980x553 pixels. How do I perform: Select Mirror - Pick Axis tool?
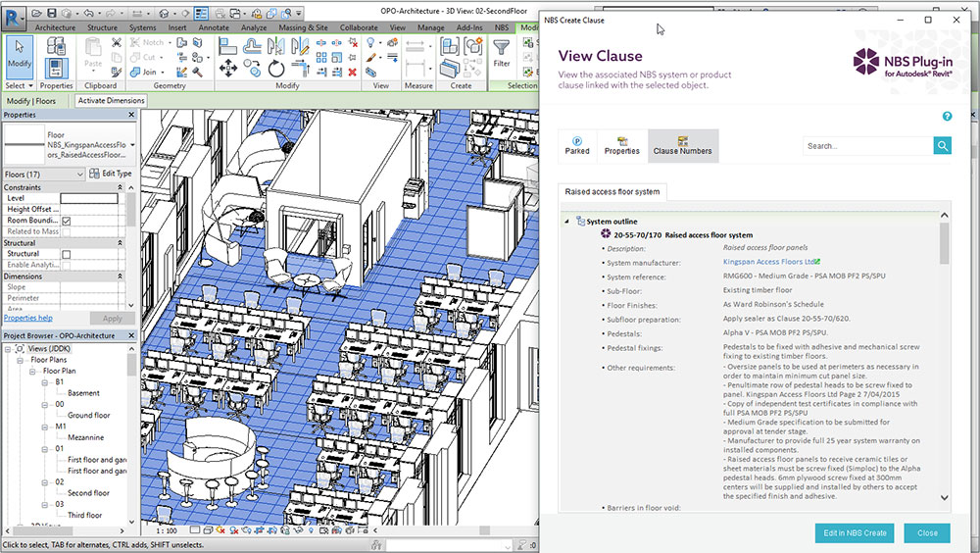[x=275, y=46]
